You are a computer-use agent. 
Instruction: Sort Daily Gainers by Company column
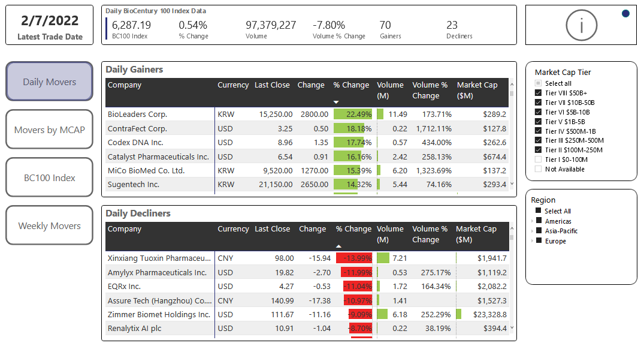[125, 85]
